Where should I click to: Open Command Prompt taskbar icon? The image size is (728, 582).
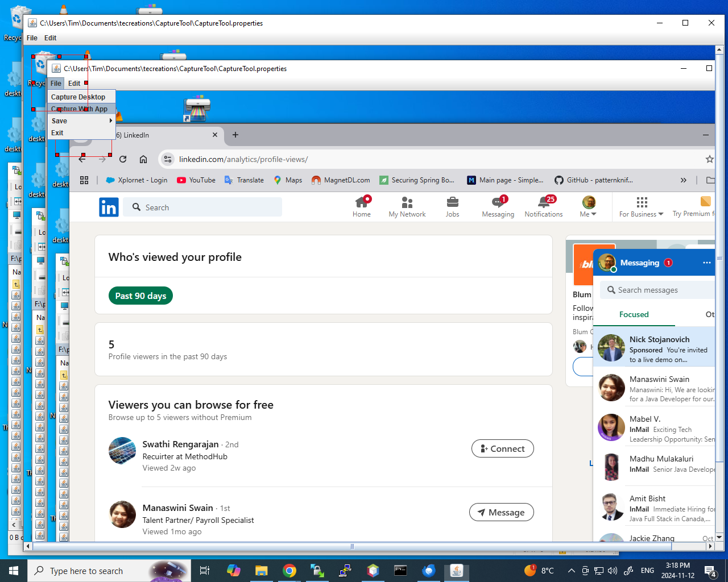click(x=401, y=571)
